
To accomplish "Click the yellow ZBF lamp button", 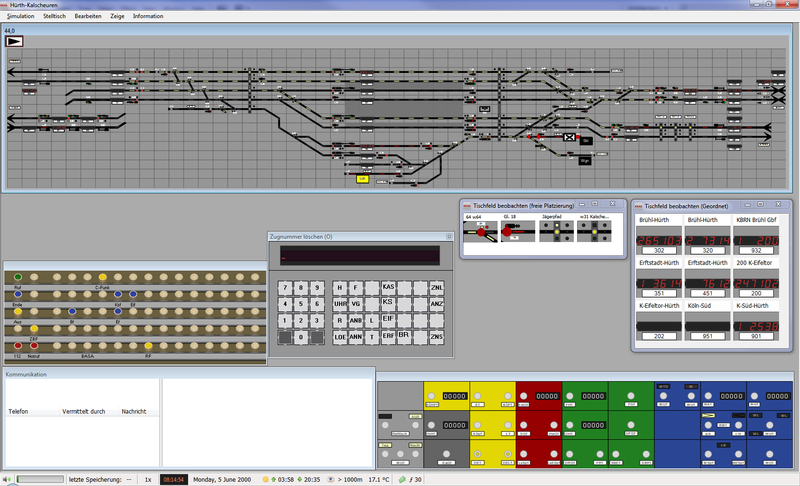I will 34,328.
